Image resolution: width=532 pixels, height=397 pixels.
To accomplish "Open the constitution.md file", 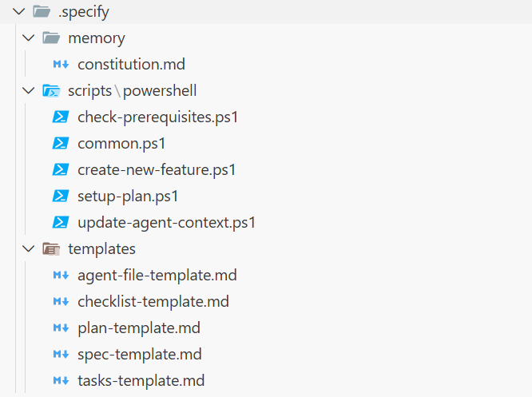I will tap(131, 65).
